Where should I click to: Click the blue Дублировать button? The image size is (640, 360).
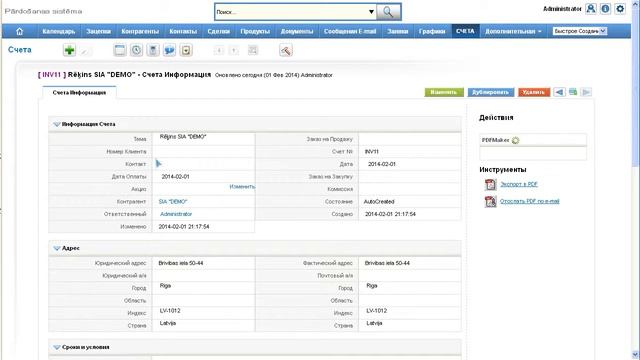pos(490,92)
